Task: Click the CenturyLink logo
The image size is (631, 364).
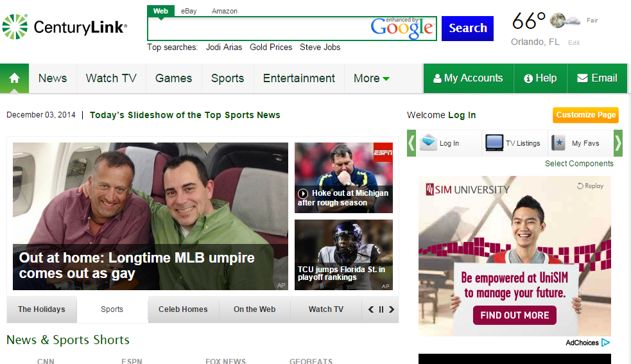Action: click(64, 26)
